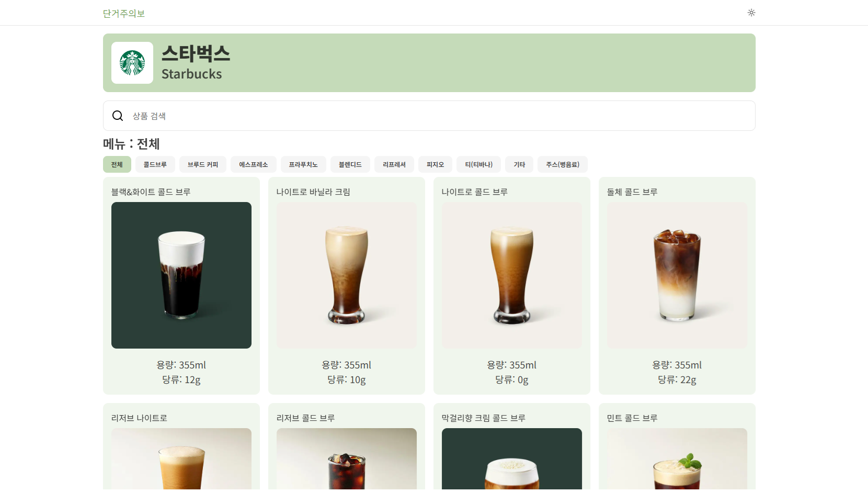Choose the 기타 category

pyautogui.click(x=519, y=164)
